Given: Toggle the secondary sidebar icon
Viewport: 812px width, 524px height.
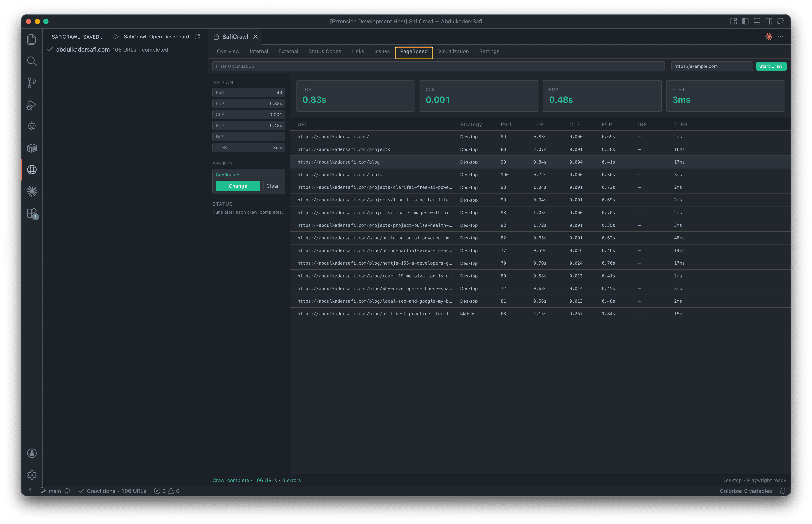Looking at the screenshot, I should click(769, 21).
